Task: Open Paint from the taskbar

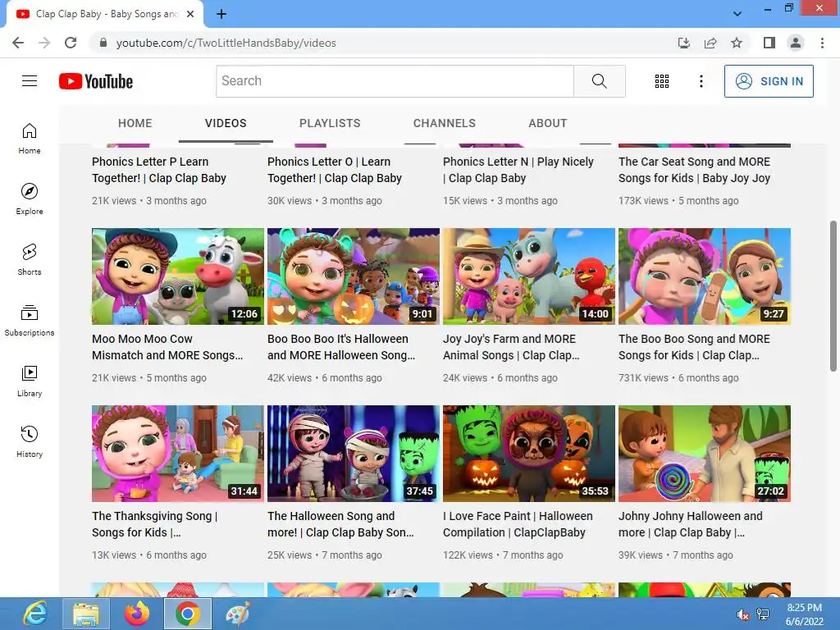Action: [238, 614]
